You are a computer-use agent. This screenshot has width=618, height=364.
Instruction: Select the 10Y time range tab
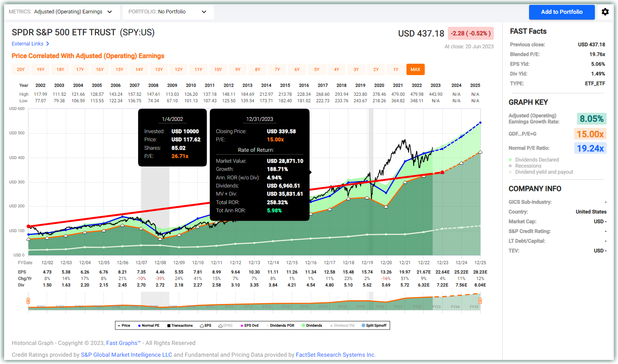[x=218, y=70]
